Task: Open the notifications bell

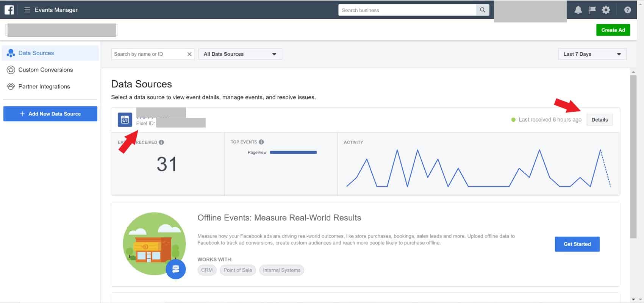Action: click(578, 10)
